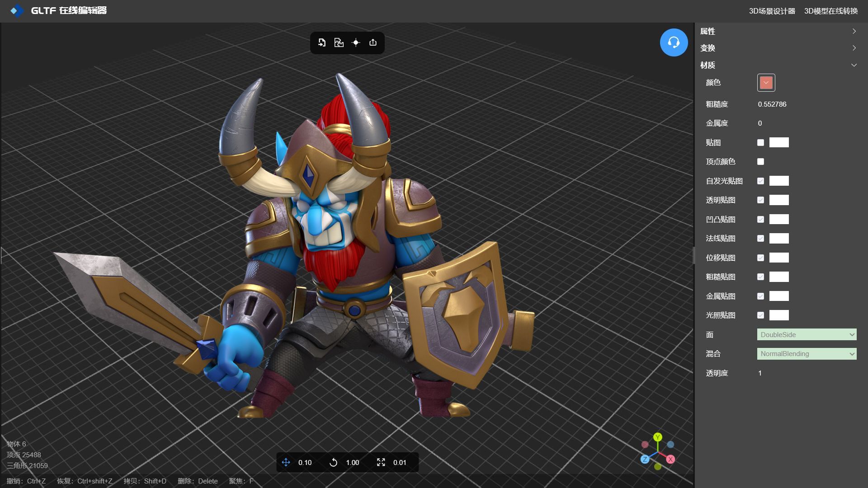Open 3D场景设计器 from top menu

coord(772,11)
